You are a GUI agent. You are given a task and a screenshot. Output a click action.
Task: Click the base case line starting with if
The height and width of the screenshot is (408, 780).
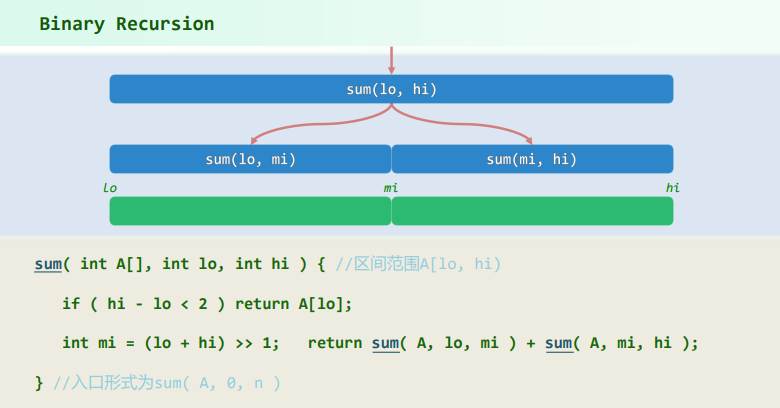[208, 303]
